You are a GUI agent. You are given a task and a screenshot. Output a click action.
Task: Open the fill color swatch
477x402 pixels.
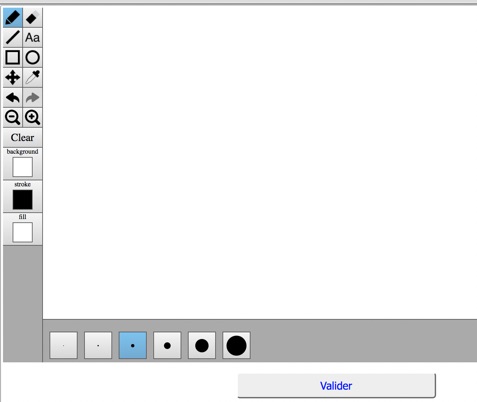pyautogui.click(x=22, y=232)
